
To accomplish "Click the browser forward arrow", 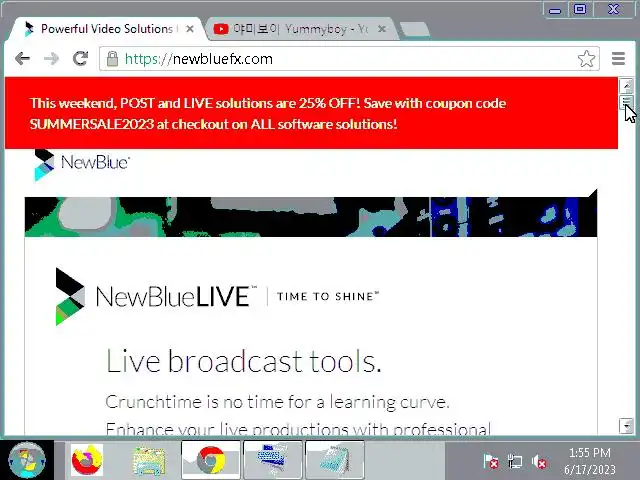I will click(51, 59).
